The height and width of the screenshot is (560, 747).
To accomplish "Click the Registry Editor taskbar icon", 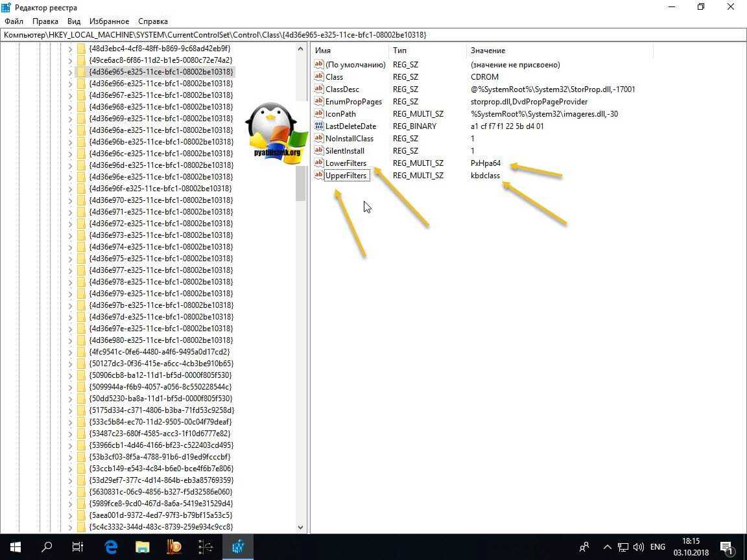I will tap(237, 546).
